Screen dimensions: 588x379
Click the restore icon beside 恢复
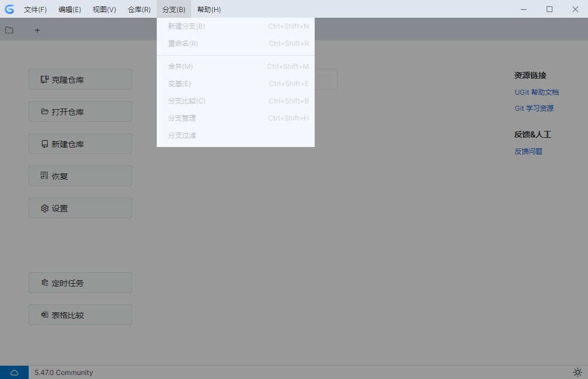[44, 176]
